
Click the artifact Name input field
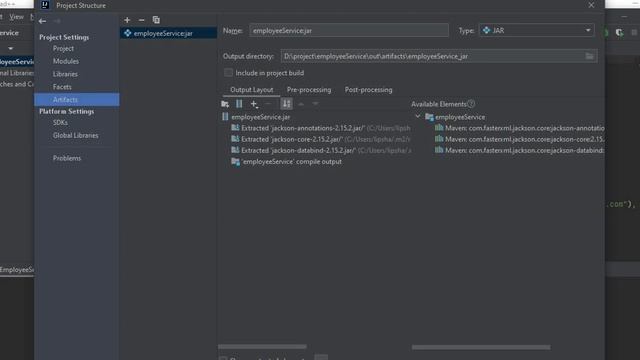click(349, 31)
